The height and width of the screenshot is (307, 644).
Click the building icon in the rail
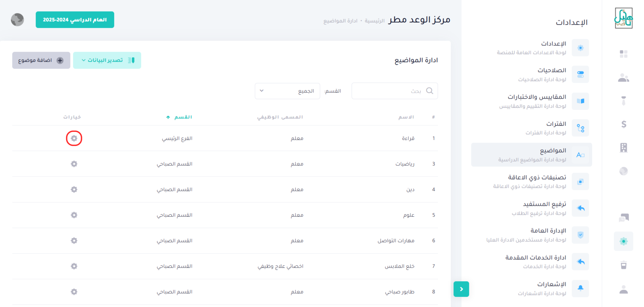[x=624, y=148]
